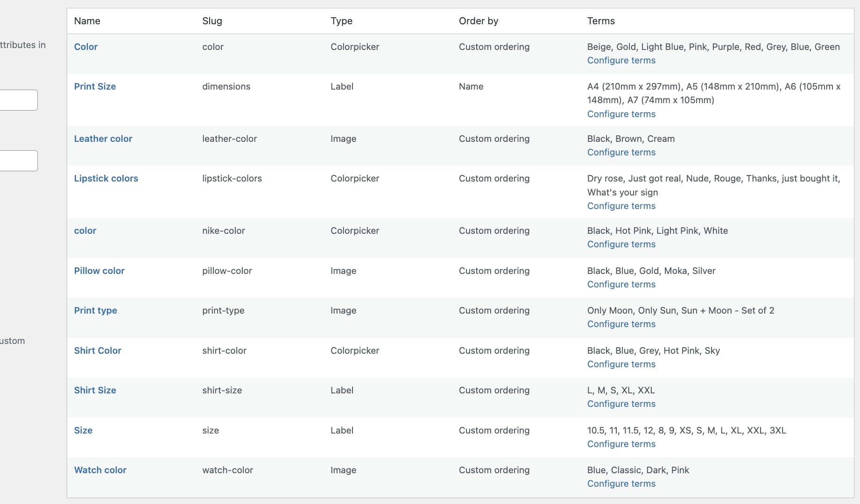This screenshot has height=504, width=860.
Task: Configure terms for Print type row
Action: [x=621, y=324]
